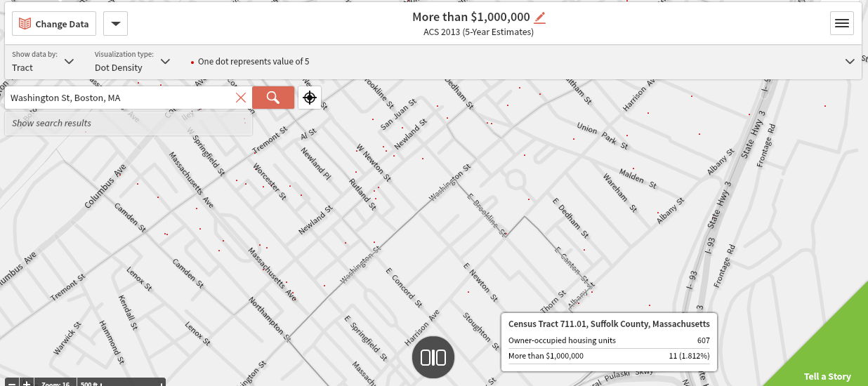Click the Zoom: 16 indicator

click(55, 384)
